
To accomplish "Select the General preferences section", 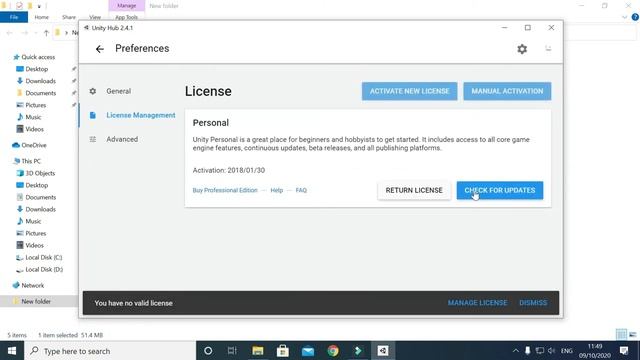I will (118, 91).
